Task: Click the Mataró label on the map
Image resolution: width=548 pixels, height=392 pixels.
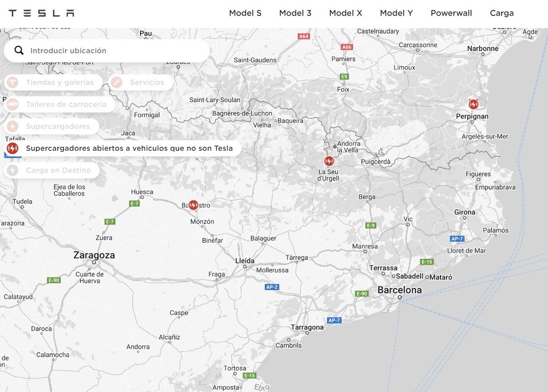Action: 441,277
